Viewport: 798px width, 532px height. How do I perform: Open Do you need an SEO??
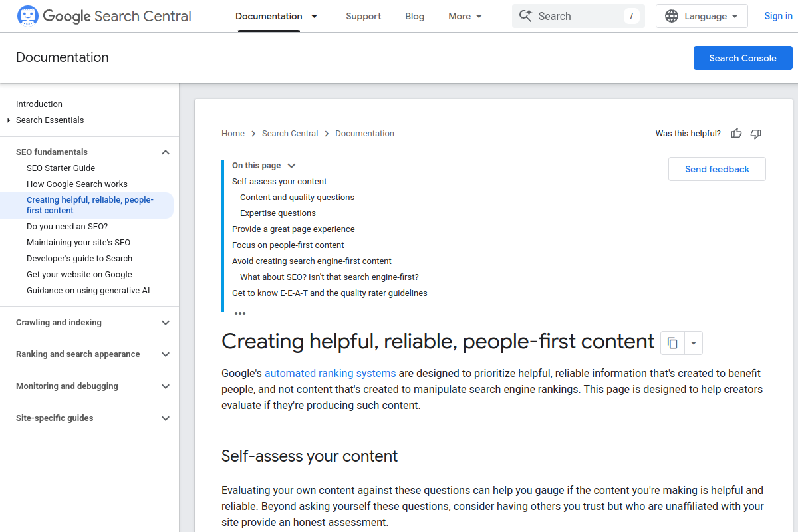pyautogui.click(x=67, y=227)
